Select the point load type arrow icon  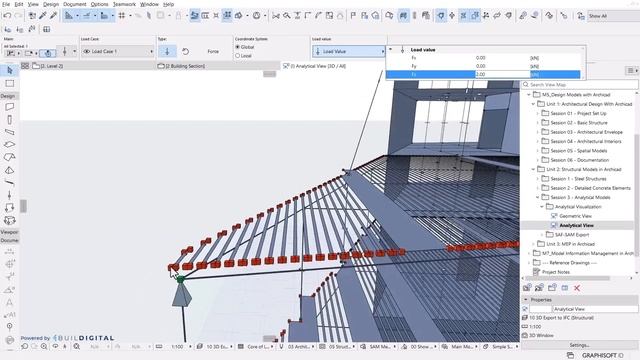click(x=167, y=51)
